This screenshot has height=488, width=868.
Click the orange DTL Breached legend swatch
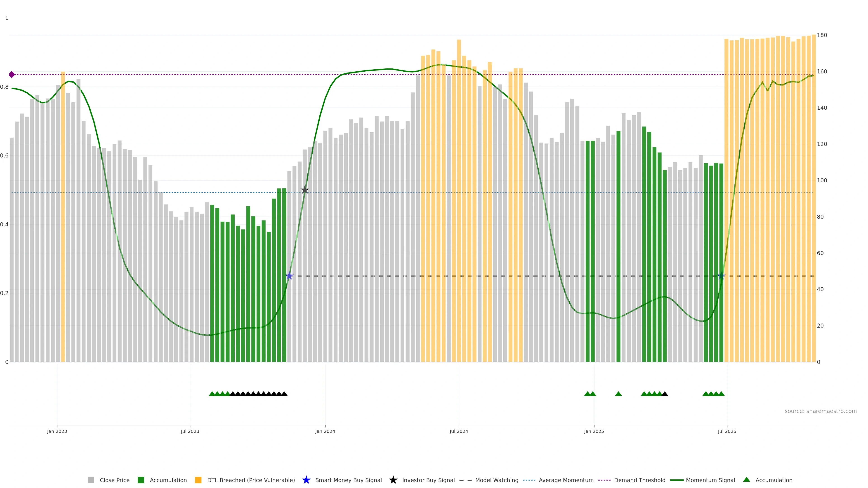tap(198, 480)
